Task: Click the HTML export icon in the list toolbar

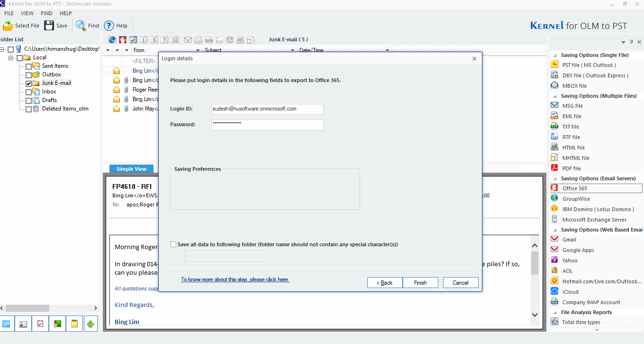Action: [240, 40]
